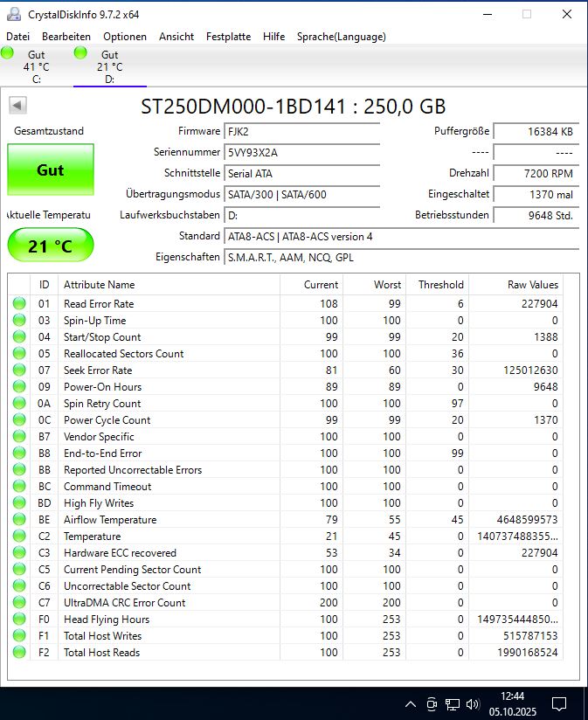Screen dimensions: 588x720
Task: Open the Bearbeiten menu
Action: pos(66,37)
